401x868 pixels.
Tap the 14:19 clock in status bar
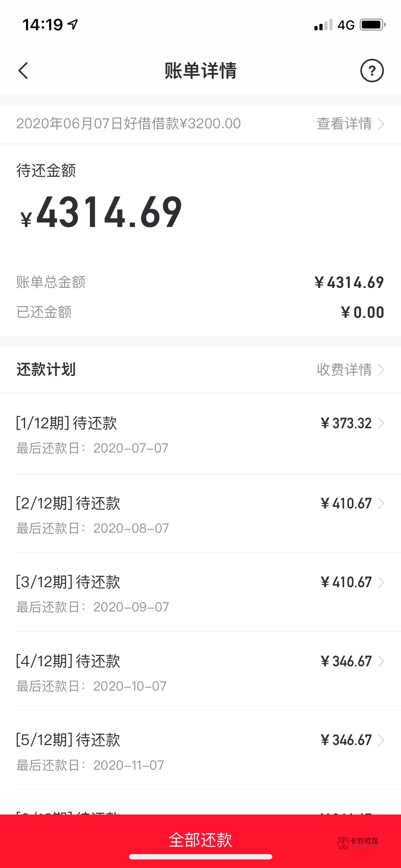[42, 25]
